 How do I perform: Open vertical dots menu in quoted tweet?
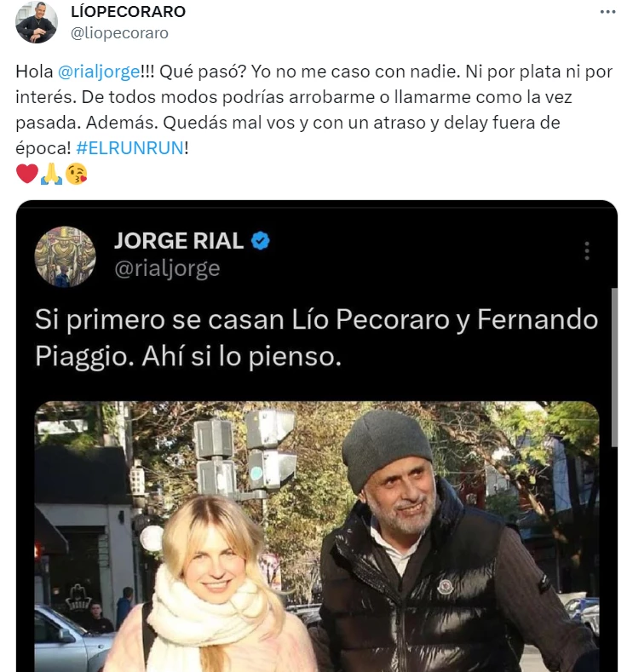587,250
